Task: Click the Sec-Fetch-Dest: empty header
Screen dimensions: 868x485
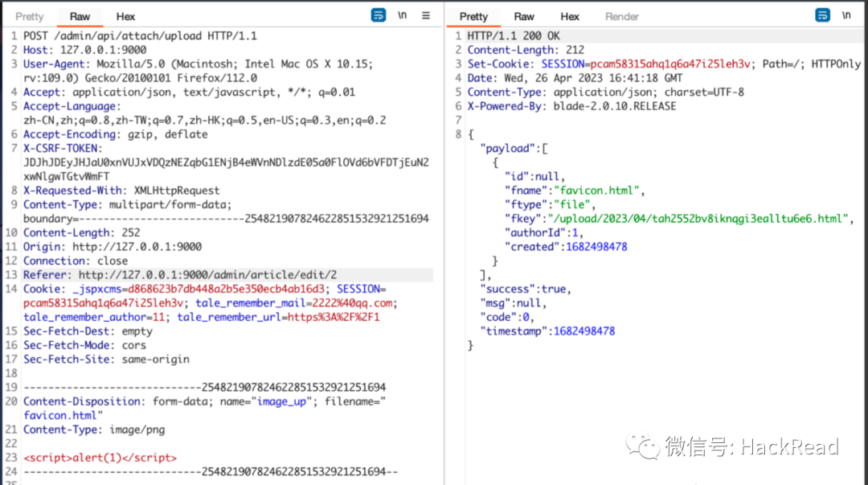Action: click(88, 331)
